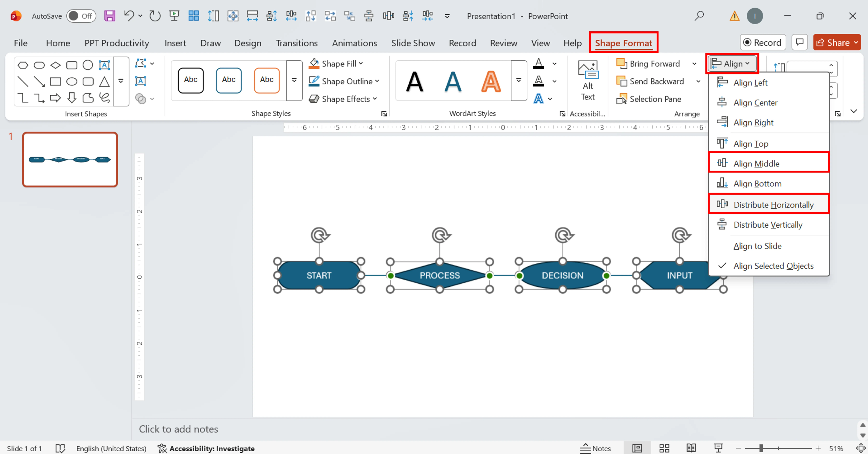This screenshot has height=454, width=868.
Task: Open the Shape Fill dropdown
Action: pos(336,63)
